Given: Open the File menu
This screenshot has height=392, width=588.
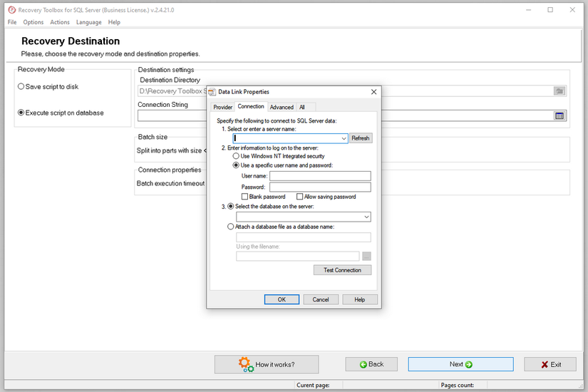Looking at the screenshot, I should point(12,22).
